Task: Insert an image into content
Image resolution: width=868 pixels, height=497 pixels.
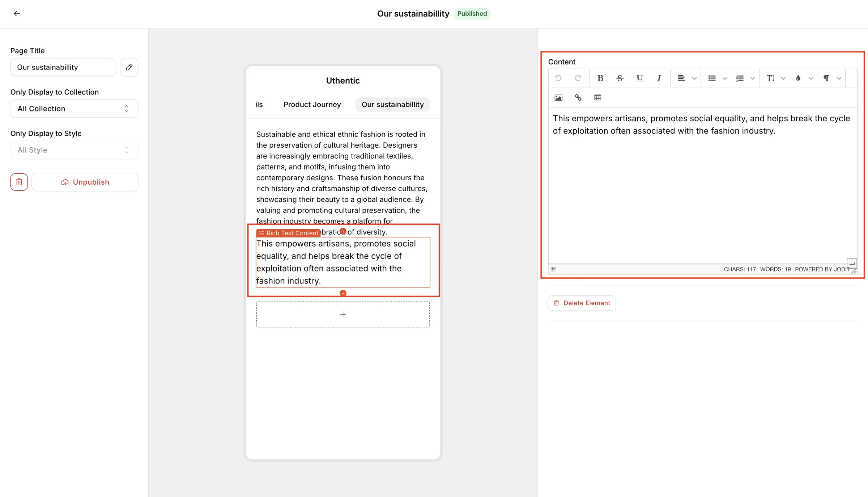Action: (x=558, y=98)
